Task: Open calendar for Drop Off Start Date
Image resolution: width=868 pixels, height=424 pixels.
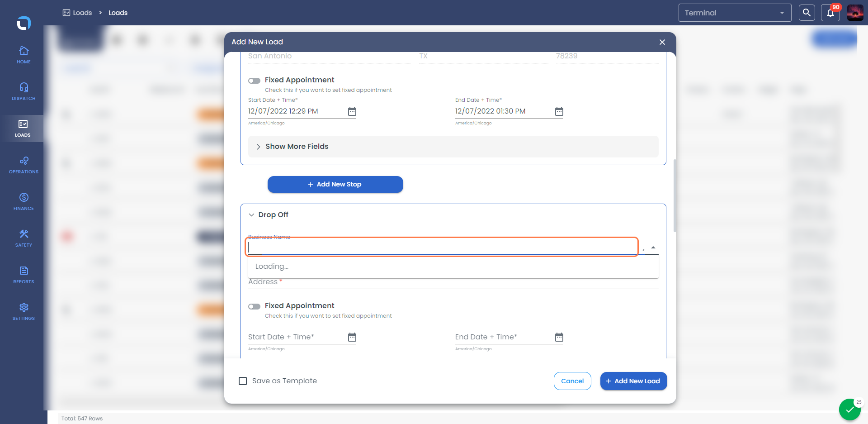Action: (x=352, y=337)
